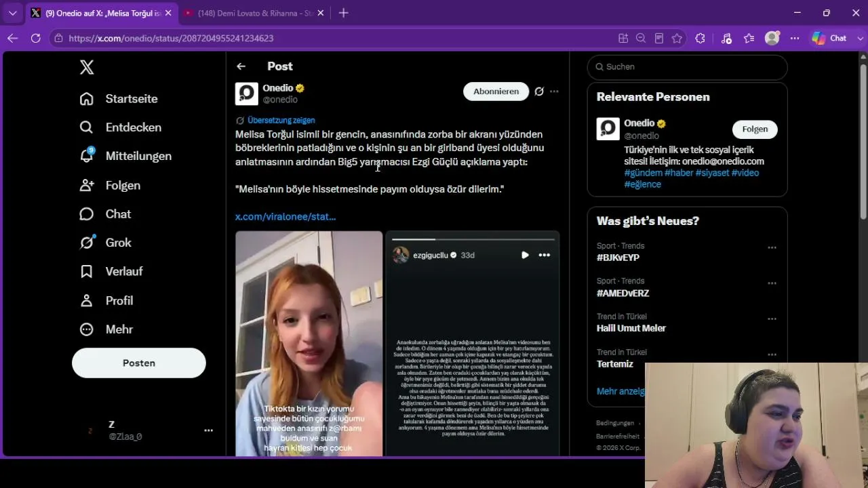Open the x.com/viralonee/stat... link

(x=285, y=217)
